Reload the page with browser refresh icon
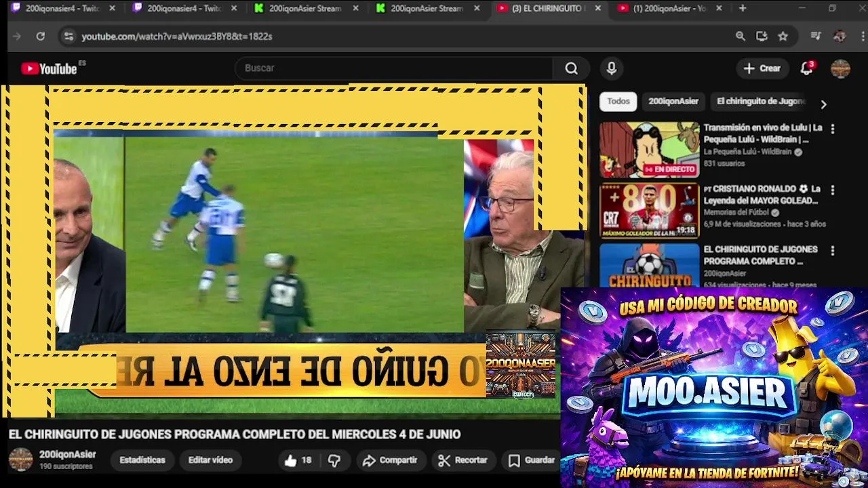This screenshot has height=488, width=868. click(x=41, y=37)
